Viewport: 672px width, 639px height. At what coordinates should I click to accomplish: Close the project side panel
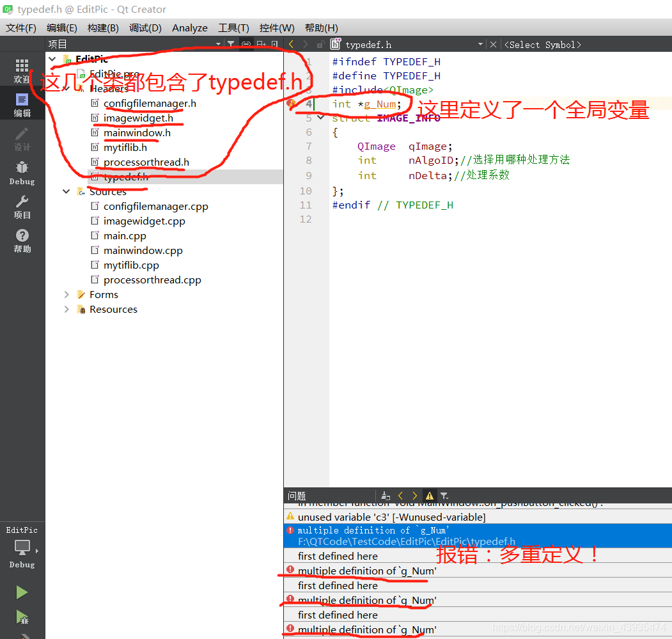275,44
